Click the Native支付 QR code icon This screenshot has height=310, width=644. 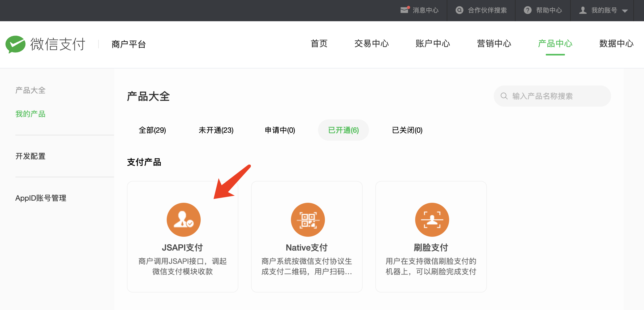[x=308, y=219]
